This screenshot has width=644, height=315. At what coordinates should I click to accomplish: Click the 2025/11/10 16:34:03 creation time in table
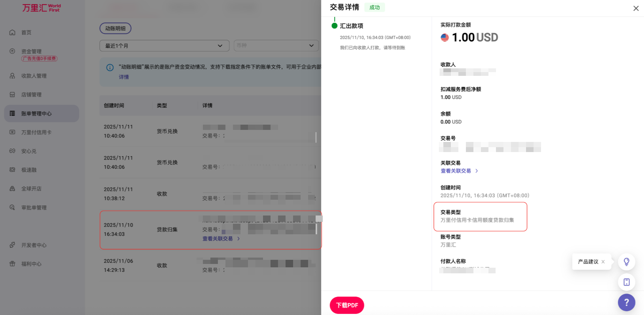click(118, 229)
